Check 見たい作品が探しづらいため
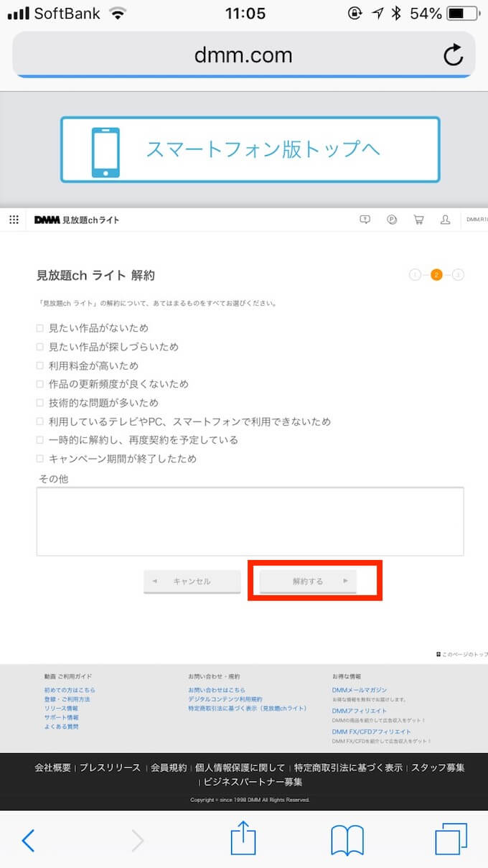488x868 pixels. pos(40,347)
